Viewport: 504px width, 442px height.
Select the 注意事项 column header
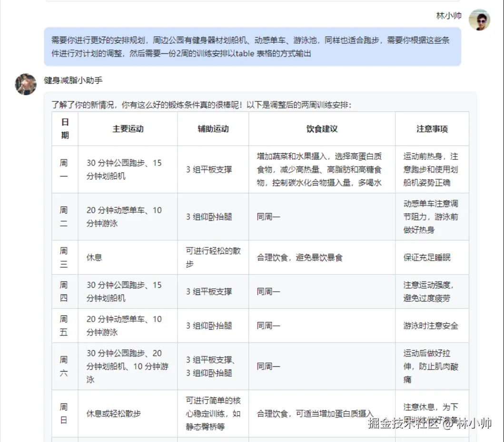pos(432,128)
